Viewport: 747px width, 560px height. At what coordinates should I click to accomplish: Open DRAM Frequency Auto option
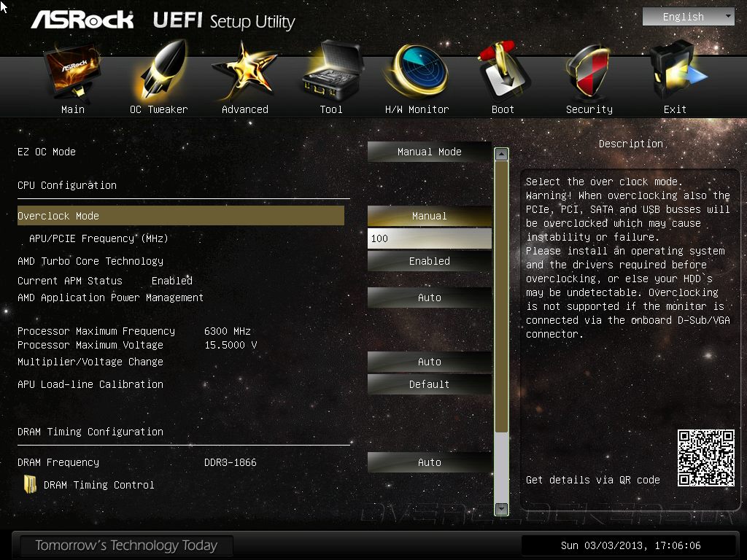[x=429, y=462]
